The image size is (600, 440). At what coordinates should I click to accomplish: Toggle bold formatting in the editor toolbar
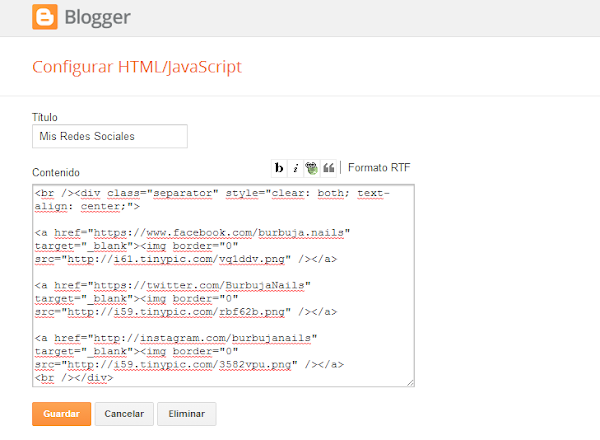tap(280, 168)
